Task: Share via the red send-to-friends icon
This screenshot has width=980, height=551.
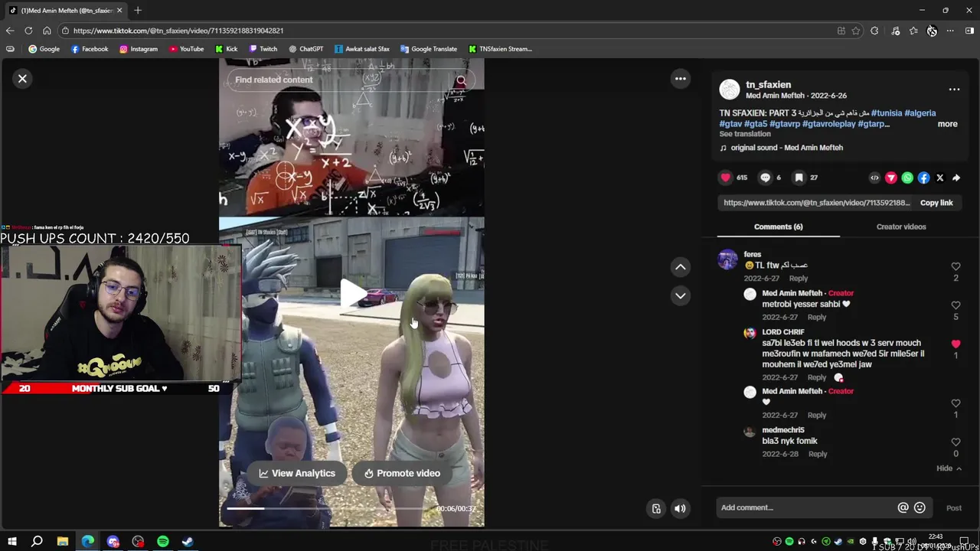Action: coord(891,178)
